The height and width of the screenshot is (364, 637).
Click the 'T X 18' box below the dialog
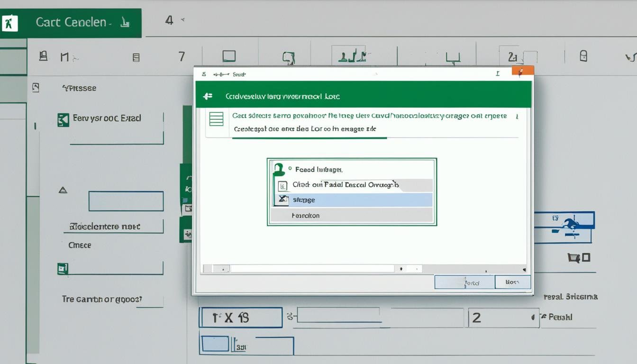[241, 318]
